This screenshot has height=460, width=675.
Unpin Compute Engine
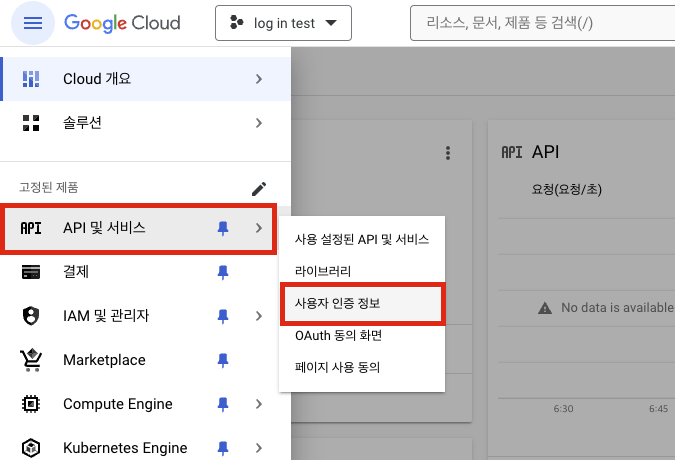point(223,404)
